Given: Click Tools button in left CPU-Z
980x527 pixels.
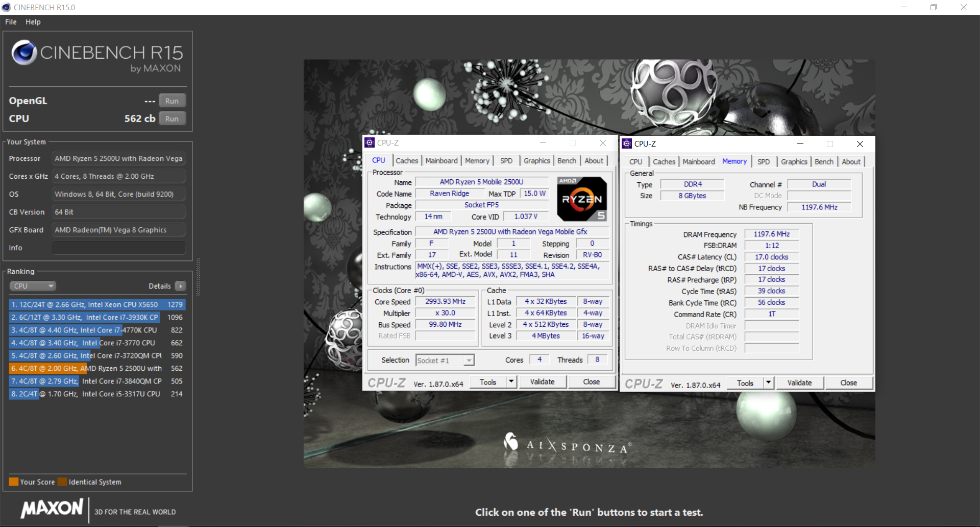Looking at the screenshot, I should click(x=488, y=382).
